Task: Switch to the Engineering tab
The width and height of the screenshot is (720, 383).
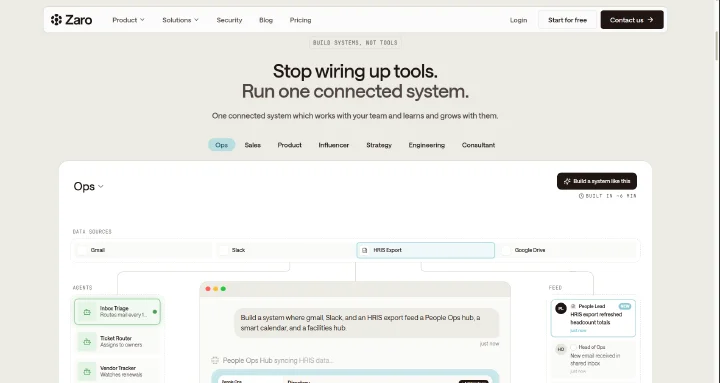Action: pyautogui.click(x=427, y=145)
